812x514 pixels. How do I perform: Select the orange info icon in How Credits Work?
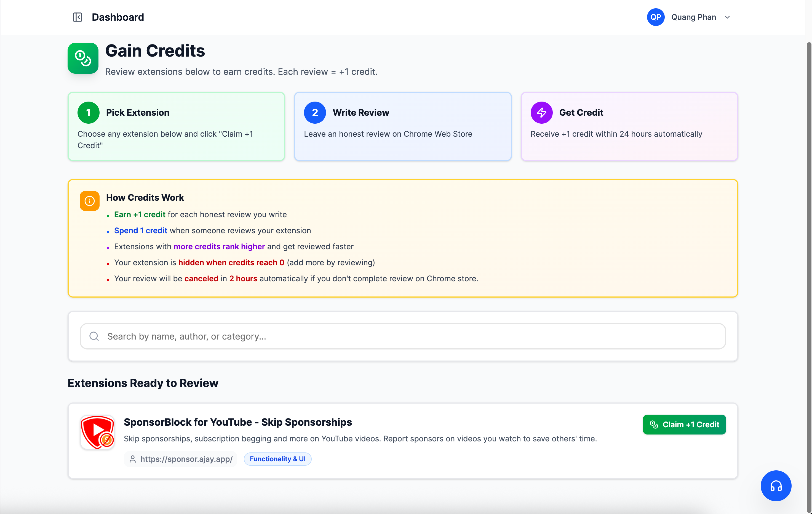[89, 201]
